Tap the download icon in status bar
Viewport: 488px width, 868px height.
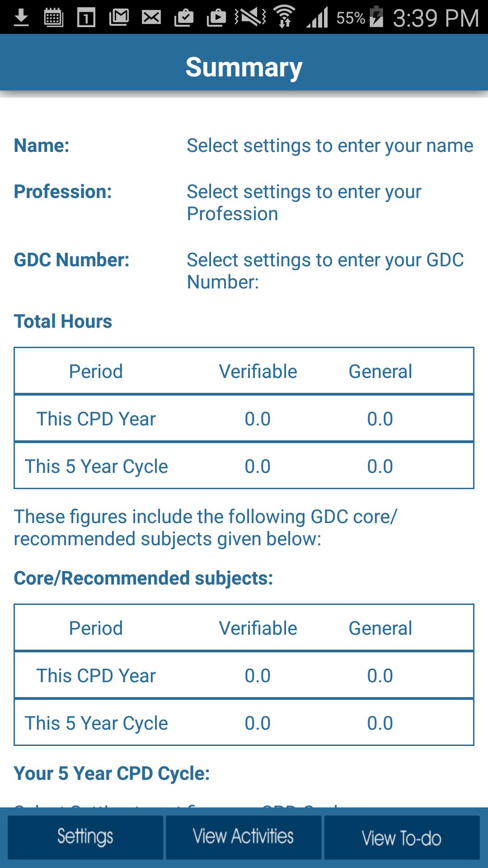(21, 18)
